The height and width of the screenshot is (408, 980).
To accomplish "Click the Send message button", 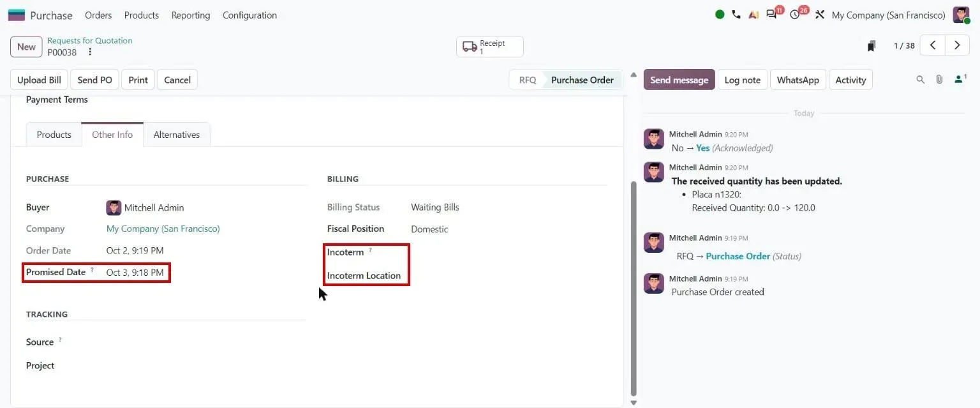I will coord(679,80).
